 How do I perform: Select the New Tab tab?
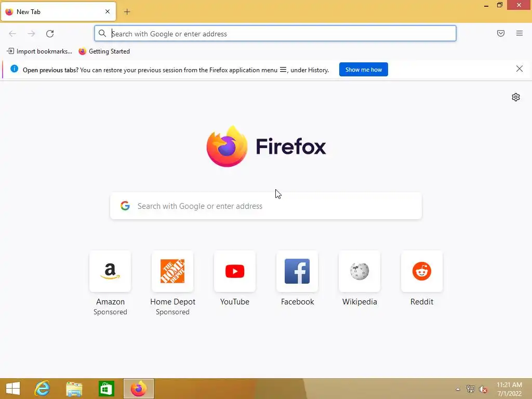click(58, 11)
